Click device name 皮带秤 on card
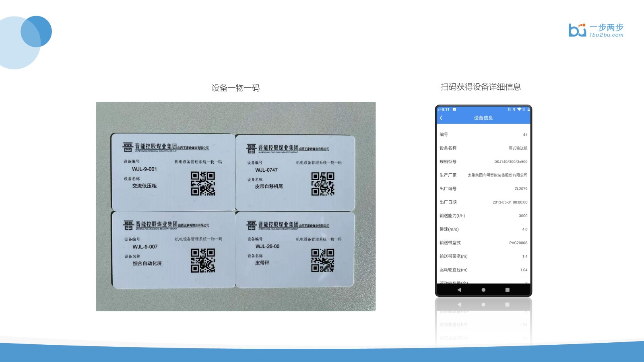Image resolution: width=644 pixels, height=362 pixels. coord(262,263)
